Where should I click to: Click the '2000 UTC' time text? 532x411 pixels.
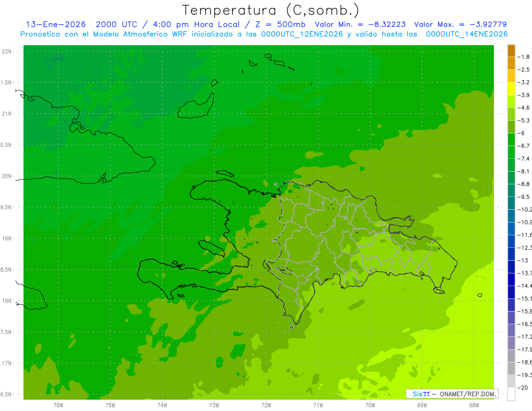pyautogui.click(x=116, y=24)
